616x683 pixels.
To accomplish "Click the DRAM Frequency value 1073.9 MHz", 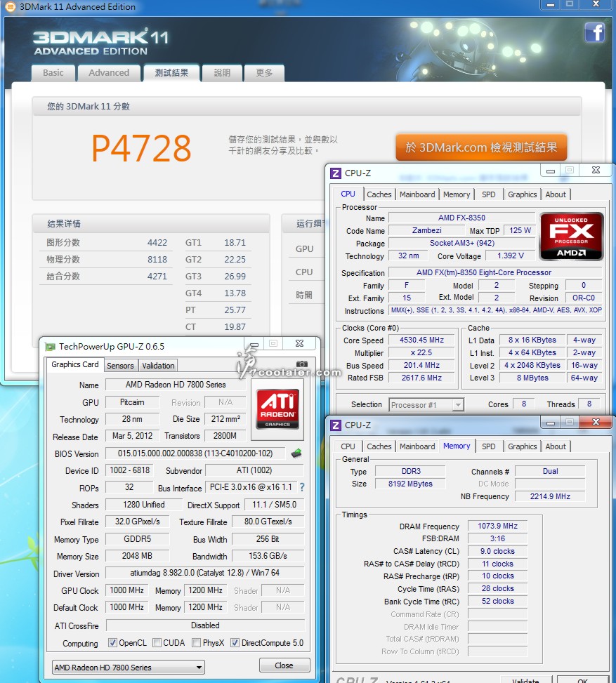I will [497, 526].
